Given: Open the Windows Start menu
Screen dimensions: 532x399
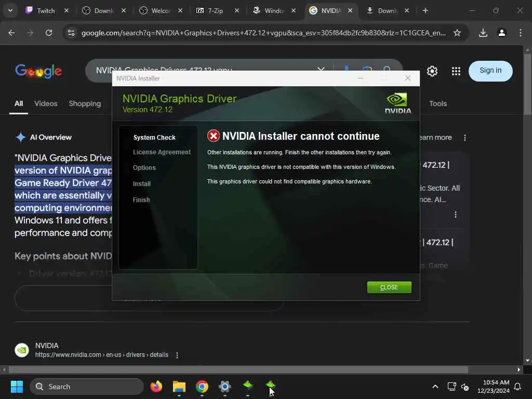Looking at the screenshot, I should 17,387.
